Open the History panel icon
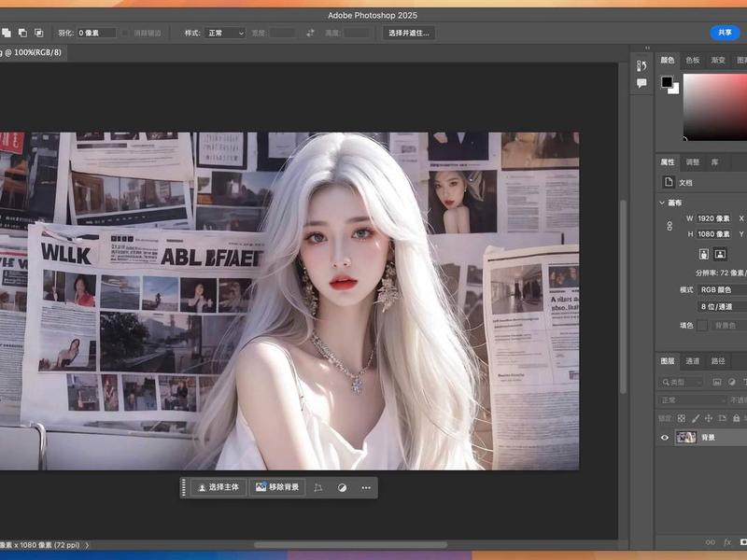Image resolution: width=747 pixels, height=560 pixels. coord(641,65)
